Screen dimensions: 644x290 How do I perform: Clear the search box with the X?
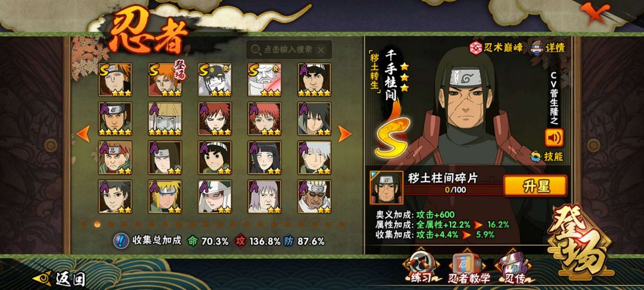(321, 50)
